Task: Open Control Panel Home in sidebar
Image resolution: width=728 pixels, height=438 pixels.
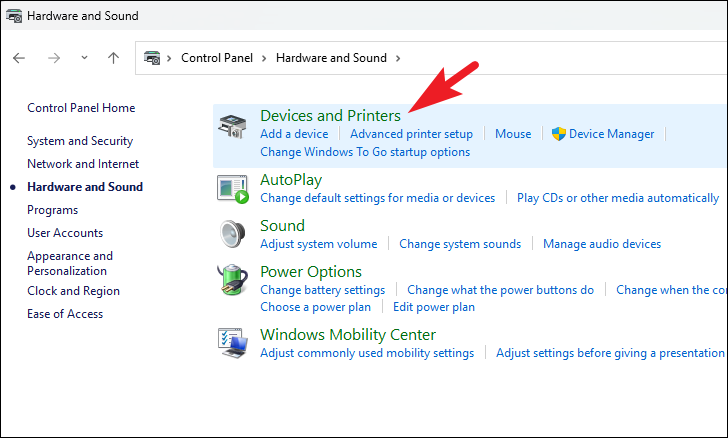Action: coord(81,108)
